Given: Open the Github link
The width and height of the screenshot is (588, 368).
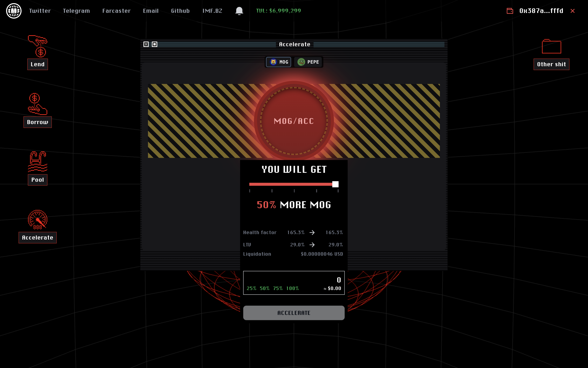Looking at the screenshot, I should click(180, 11).
